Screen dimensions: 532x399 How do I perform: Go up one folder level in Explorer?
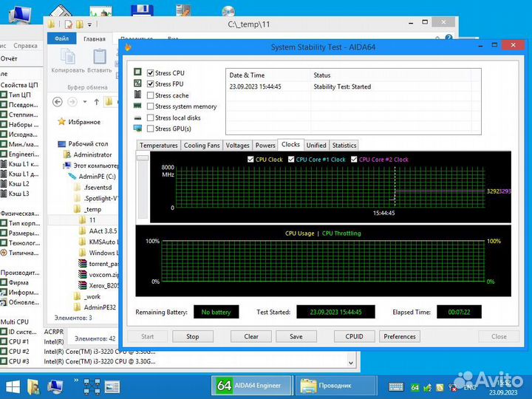[x=96, y=102]
